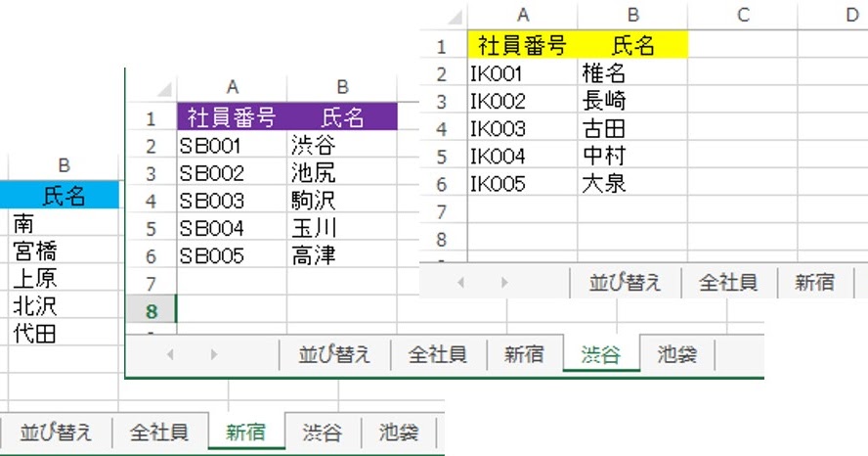Select column A header in the right window
This screenshot has width=868, height=456.
coord(523,16)
